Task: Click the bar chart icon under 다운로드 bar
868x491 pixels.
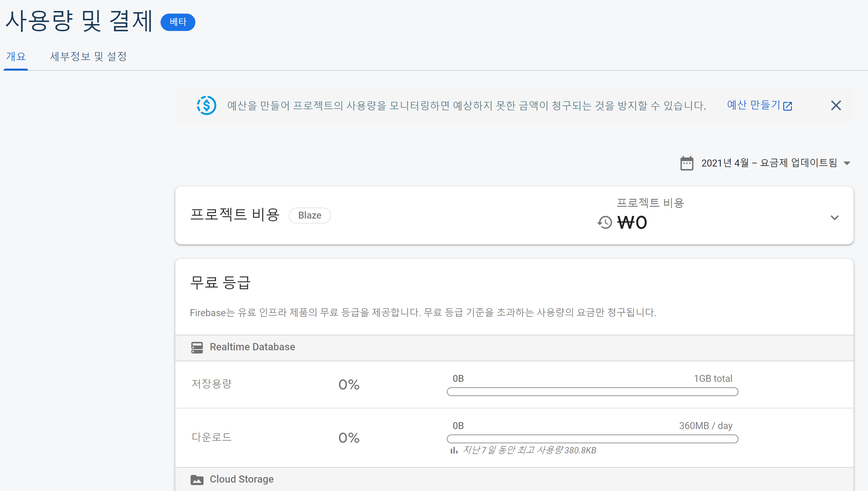Action: pyautogui.click(x=454, y=450)
